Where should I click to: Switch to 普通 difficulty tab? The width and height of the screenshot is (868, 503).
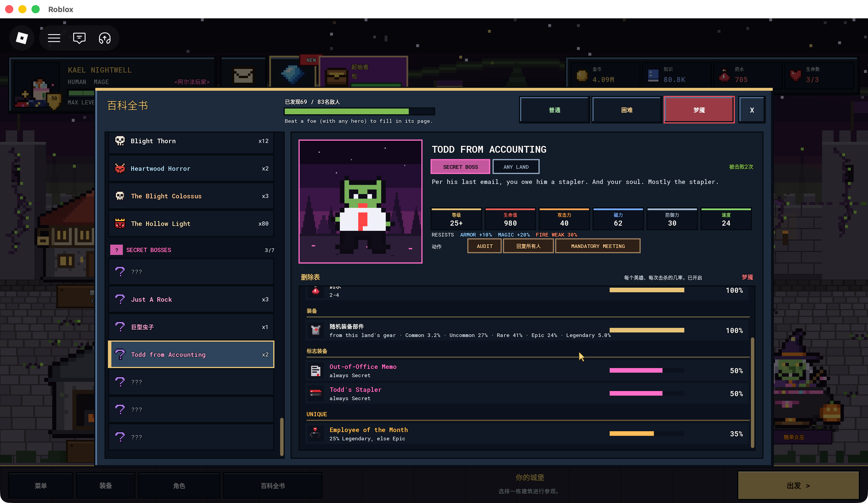[555, 110]
